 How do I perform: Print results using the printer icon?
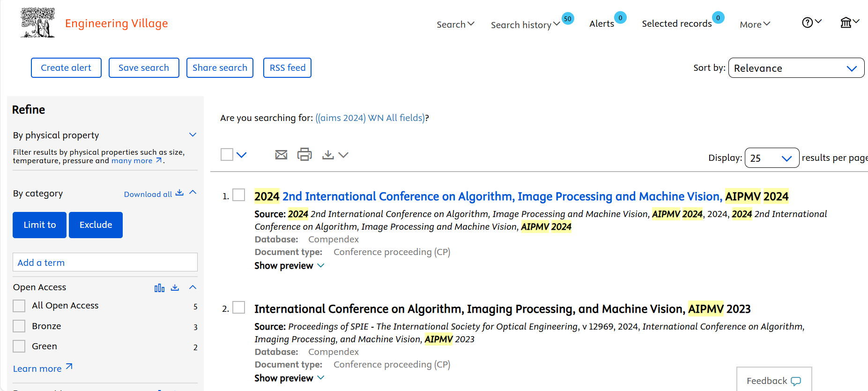304,154
